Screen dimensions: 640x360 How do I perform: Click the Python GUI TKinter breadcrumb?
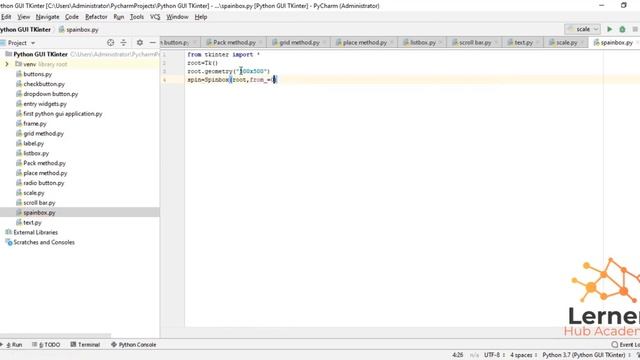[x=25, y=29]
